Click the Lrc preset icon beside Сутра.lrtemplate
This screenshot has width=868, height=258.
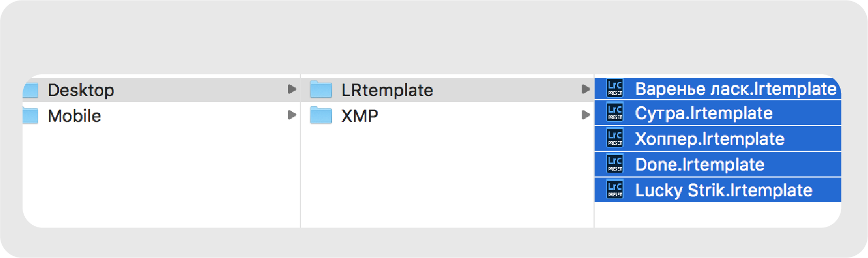click(614, 113)
